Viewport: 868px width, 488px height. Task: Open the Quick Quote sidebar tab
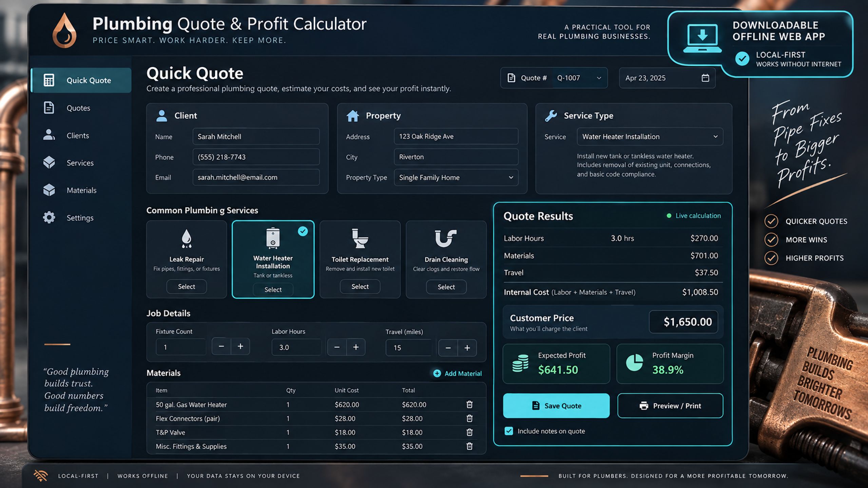pyautogui.click(x=81, y=80)
